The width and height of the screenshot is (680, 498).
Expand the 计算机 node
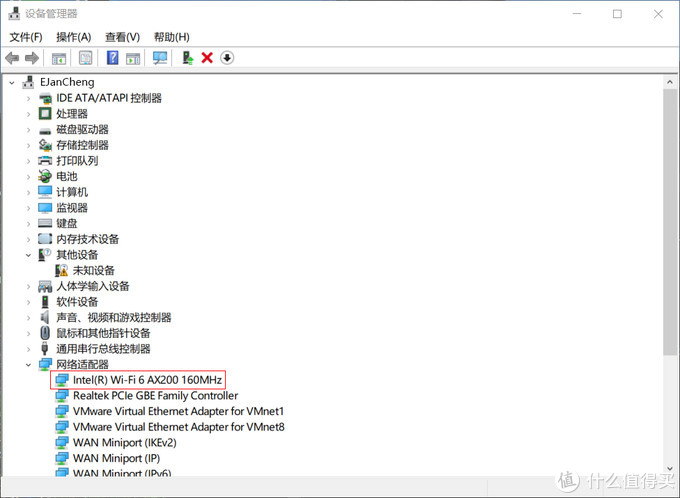pos(29,192)
